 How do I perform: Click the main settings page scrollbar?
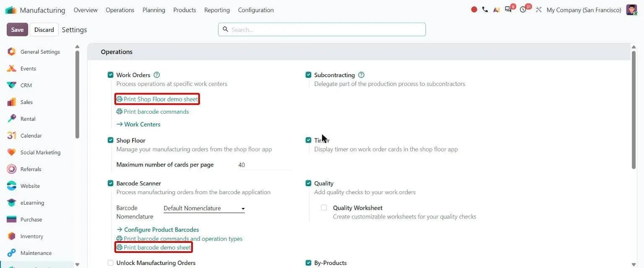click(634, 110)
